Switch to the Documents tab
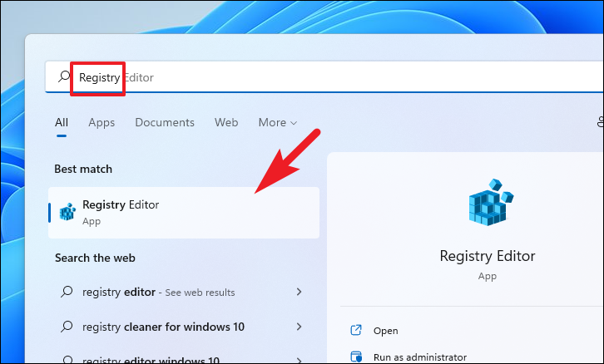Screen dimensions: 604x364 [165, 122]
